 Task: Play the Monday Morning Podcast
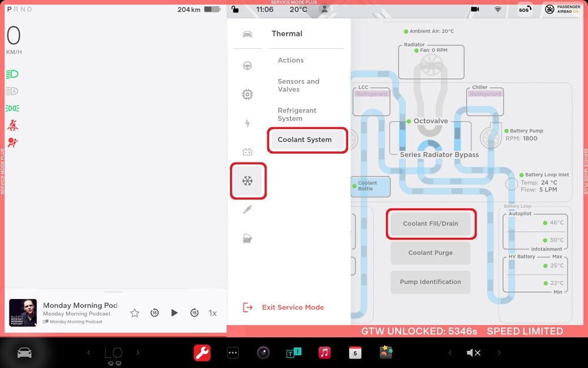click(x=174, y=313)
